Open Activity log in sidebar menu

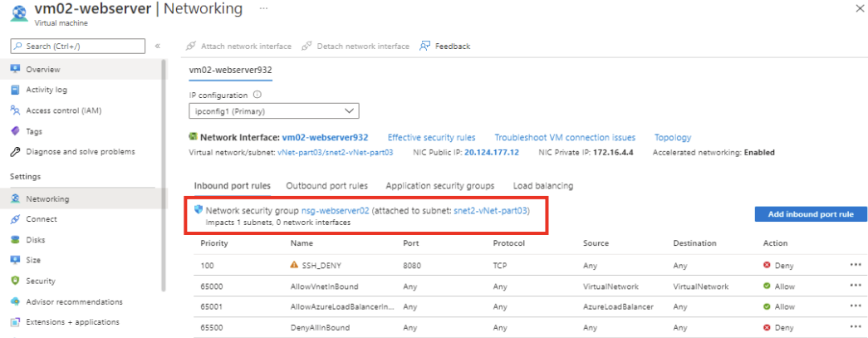click(x=47, y=90)
